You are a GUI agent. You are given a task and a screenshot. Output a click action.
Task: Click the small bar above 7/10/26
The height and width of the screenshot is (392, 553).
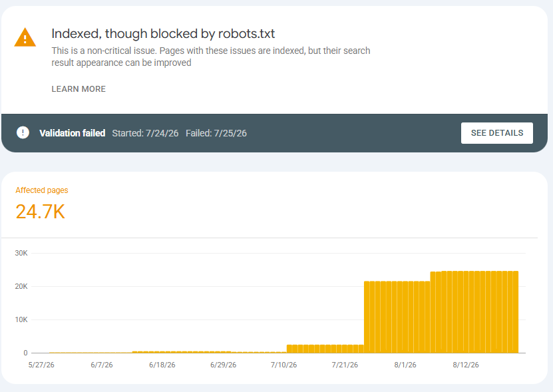point(284,352)
